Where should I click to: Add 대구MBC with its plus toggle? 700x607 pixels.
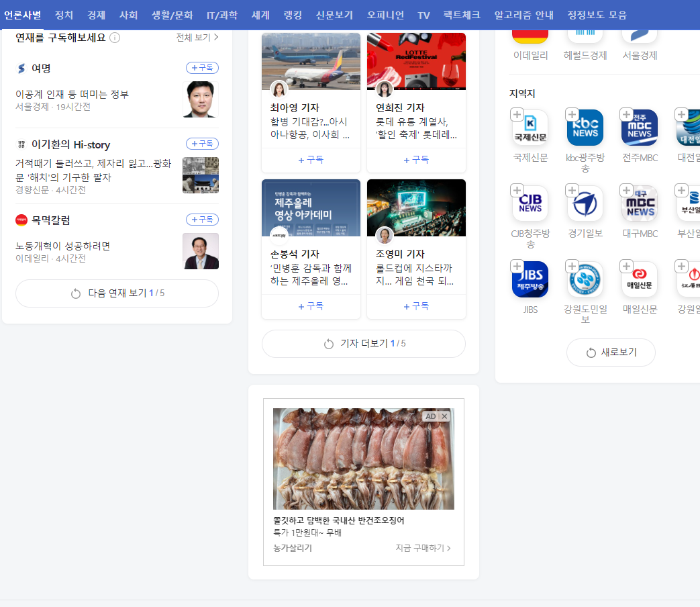[x=626, y=190]
